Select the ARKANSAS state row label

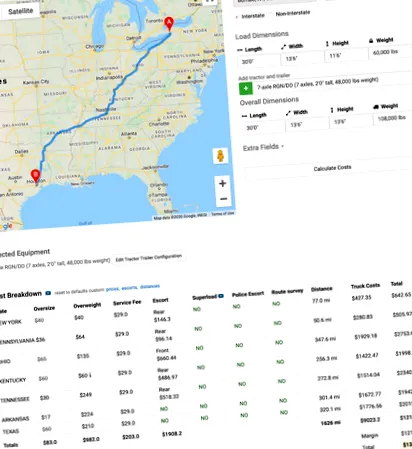[15, 419]
